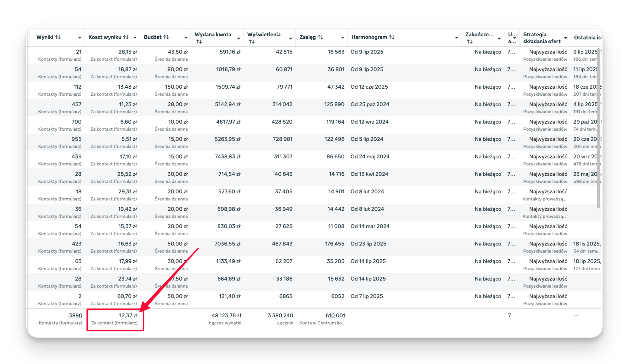Viewport: 629px width, 364px height.
Task: Click the sort arrows under Wyświetlenia
Action: pyautogui.click(x=252, y=42)
